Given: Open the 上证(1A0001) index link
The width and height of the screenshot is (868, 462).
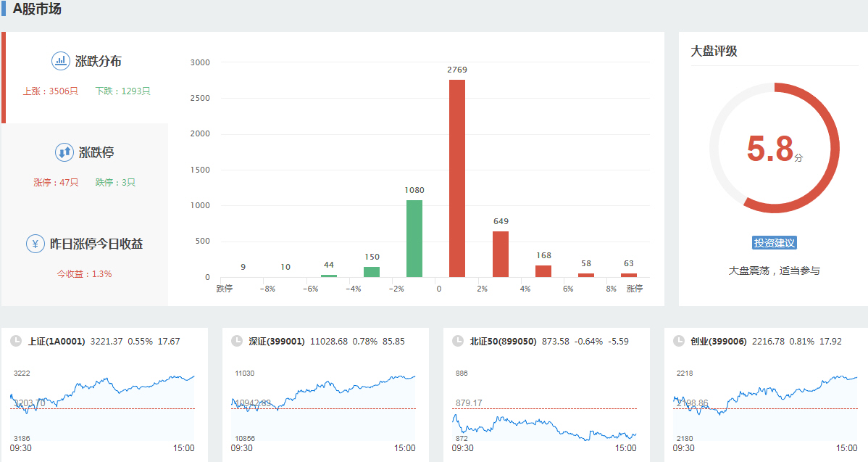Looking at the screenshot, I should pos(57,341).
